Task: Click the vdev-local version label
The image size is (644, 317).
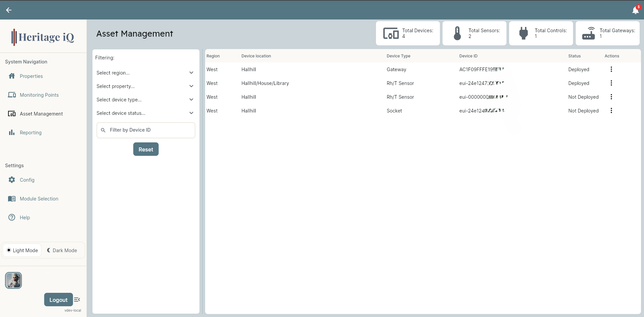Action: [73, 310]
